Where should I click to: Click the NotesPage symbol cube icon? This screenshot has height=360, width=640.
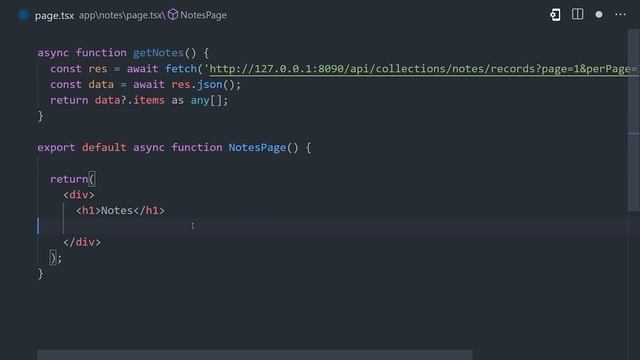click(x=173, y=15)
